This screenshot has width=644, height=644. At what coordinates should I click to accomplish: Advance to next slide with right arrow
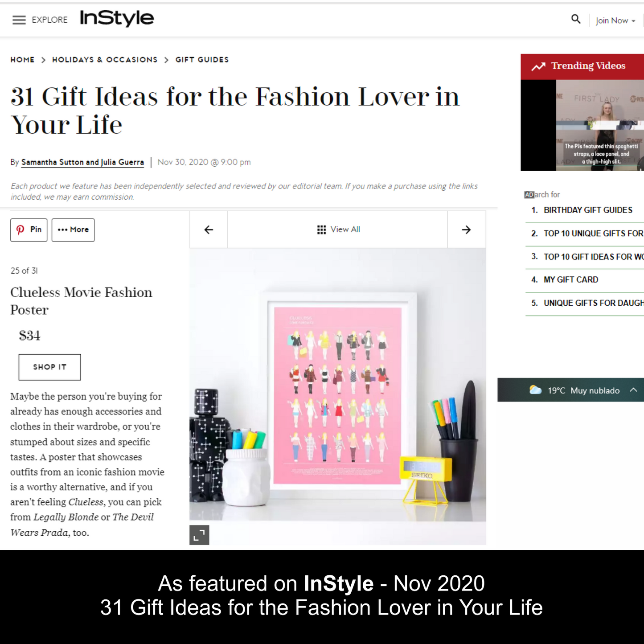click(466, 230)
